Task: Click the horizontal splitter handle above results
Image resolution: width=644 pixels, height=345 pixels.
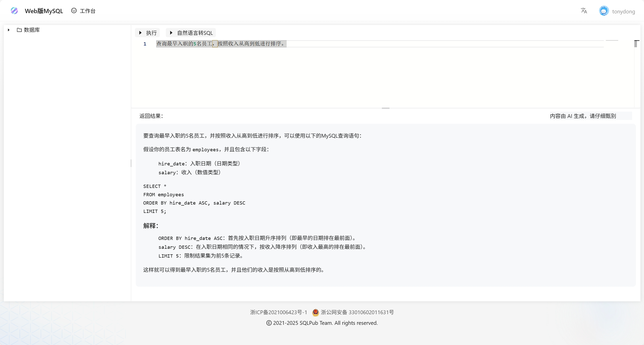Action: pyautogui.click(x=385, y=108)
